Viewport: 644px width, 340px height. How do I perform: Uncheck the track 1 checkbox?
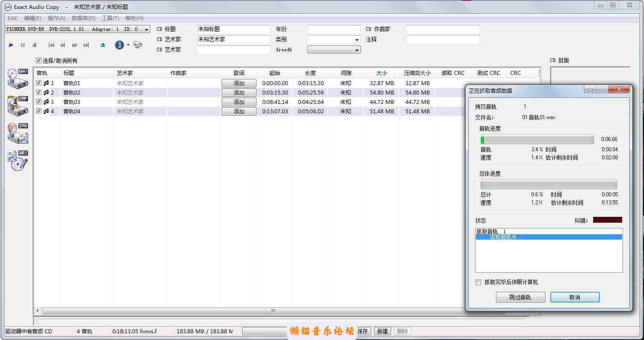coord(39,83)
